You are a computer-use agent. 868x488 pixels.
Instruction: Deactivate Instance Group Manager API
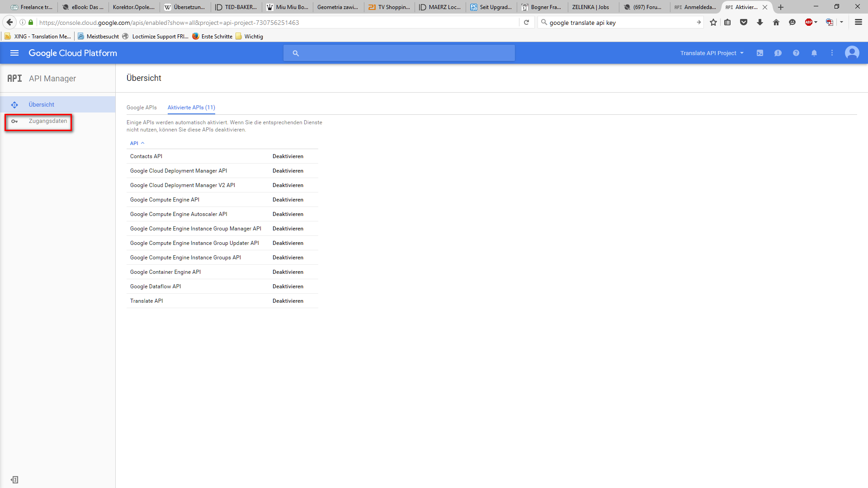[x=288, y=229]
